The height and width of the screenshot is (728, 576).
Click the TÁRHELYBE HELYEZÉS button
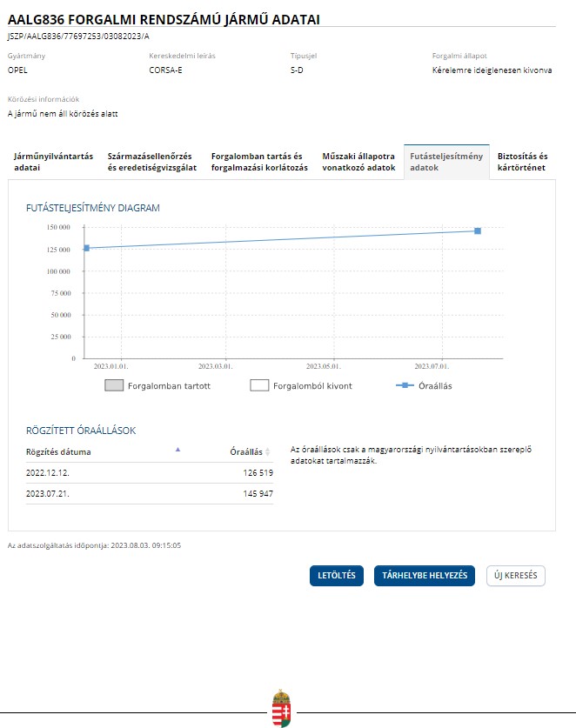coord(425,575)
